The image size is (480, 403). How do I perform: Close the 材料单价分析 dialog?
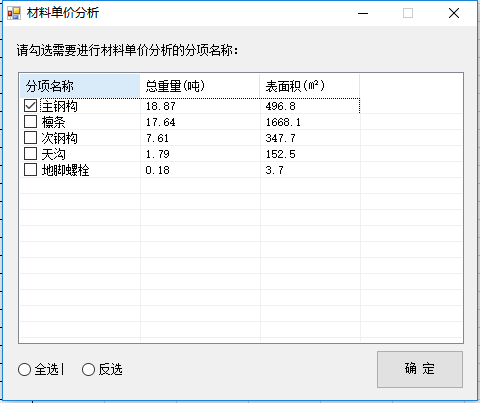[454, 13]
